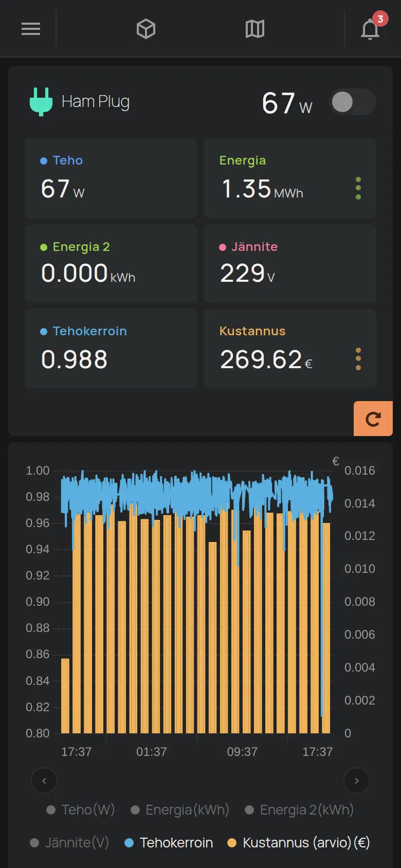Go to previous chart period arrow
Viewport: 401px width, 868px height.
(x=44, y=781)
